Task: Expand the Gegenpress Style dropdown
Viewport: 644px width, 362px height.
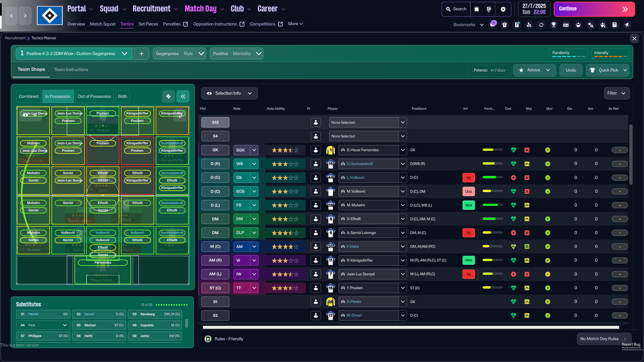Action: click(x=179, y=54)
